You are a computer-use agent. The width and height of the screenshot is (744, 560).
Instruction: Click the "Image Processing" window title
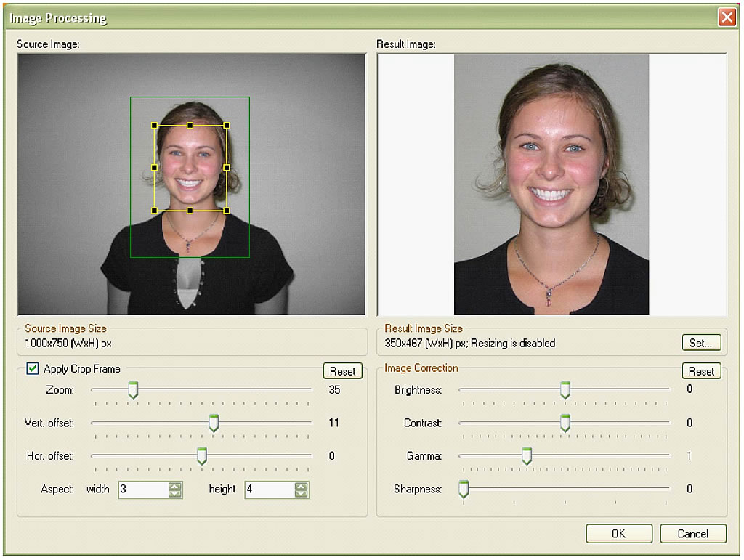[x=58, y=18]
